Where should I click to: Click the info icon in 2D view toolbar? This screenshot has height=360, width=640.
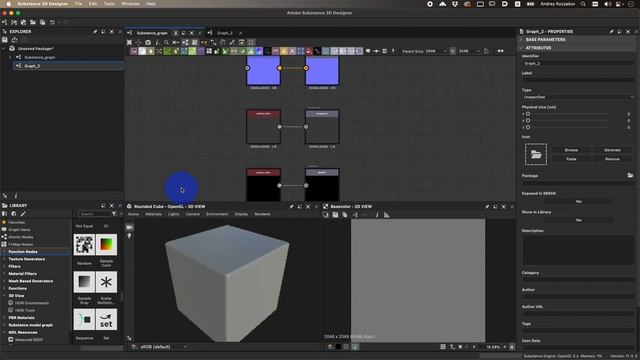[x=377, y=215]
